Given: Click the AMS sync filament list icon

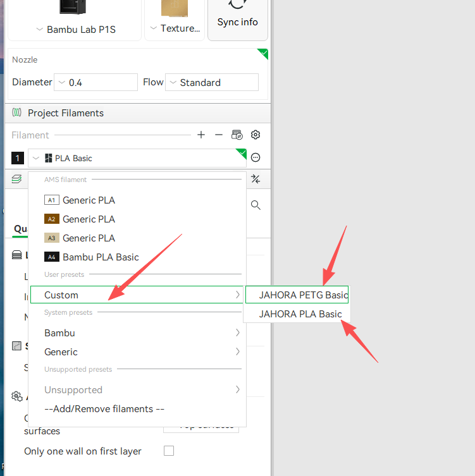Looking at the screenshot, I should [237, 135].
